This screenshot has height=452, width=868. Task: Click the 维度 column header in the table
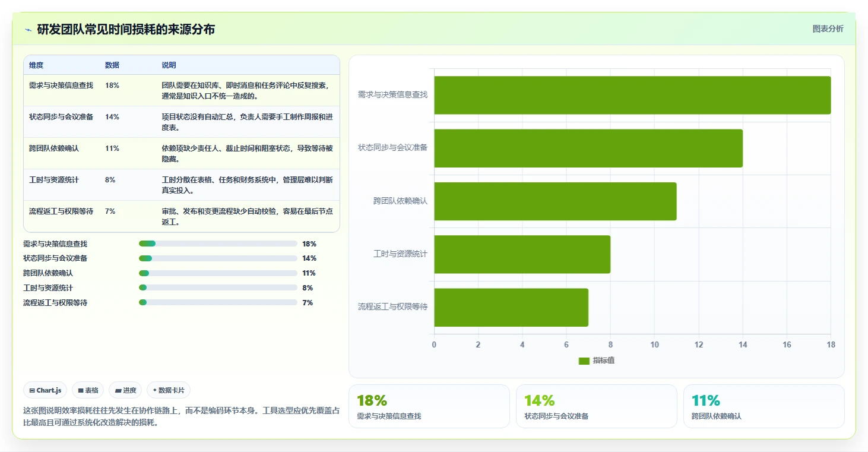point(36,65)
